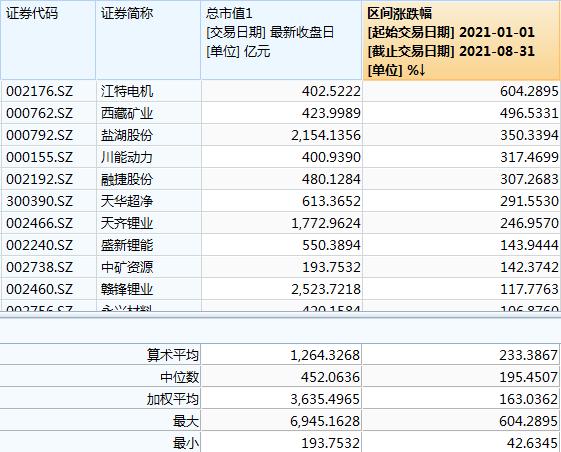Screen dimensions: 561x452
Task: Click the 最大 summary row label
Action: point(186,421)
